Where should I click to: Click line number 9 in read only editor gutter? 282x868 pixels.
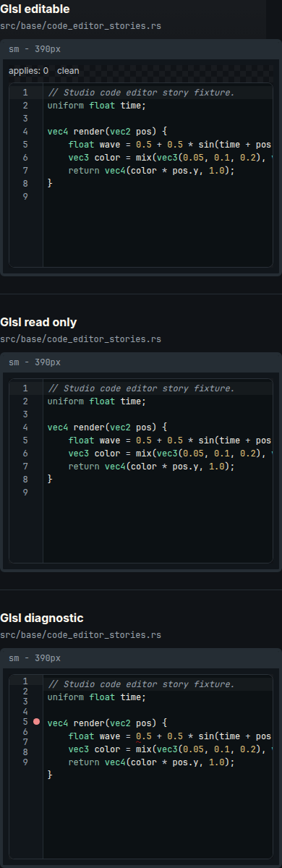click(25, 493)
